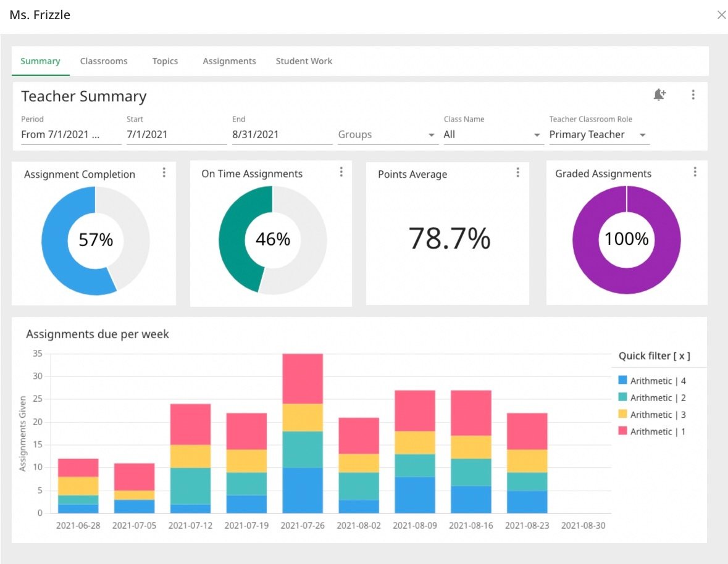Click the Start date field
Viewport: 728px width, 564px height.
177,135
